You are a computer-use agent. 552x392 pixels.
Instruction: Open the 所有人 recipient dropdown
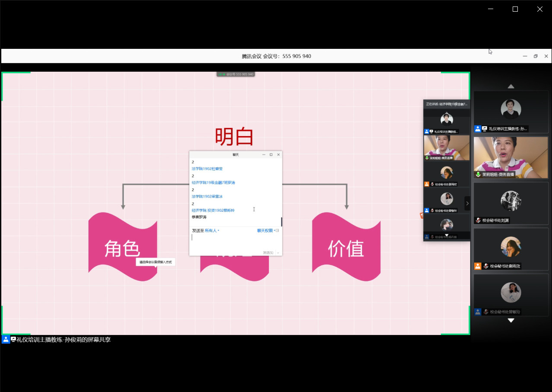click(x=212, y=231)
